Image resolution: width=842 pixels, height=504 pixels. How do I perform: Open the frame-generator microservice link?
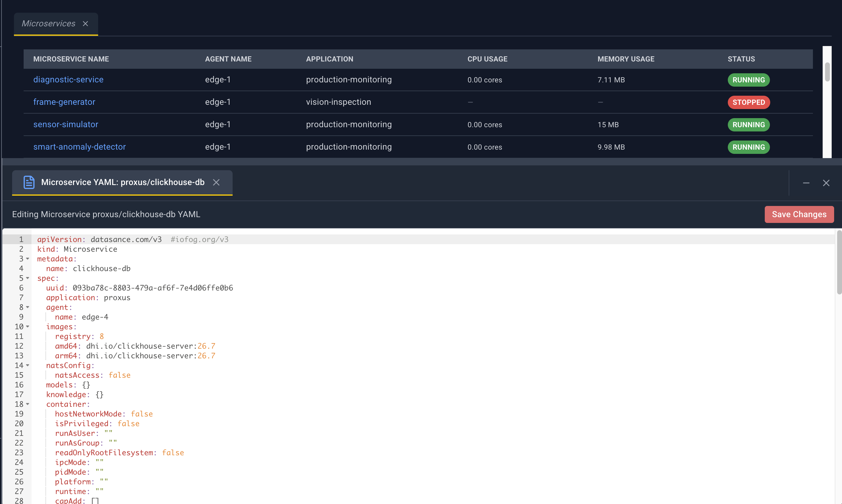(64, 102)
